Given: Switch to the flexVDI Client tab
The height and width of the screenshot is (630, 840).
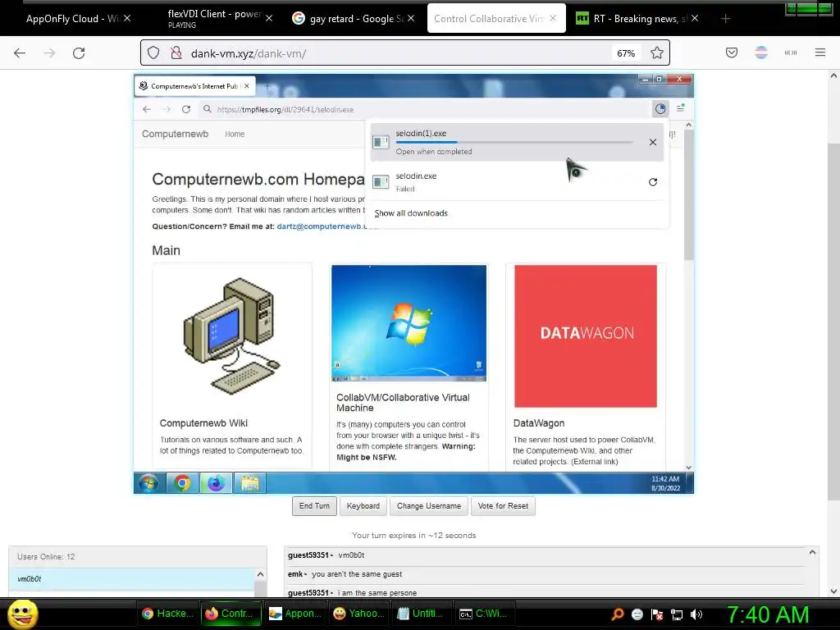Looking at the screenshot, I should click(x=214, y=19).
